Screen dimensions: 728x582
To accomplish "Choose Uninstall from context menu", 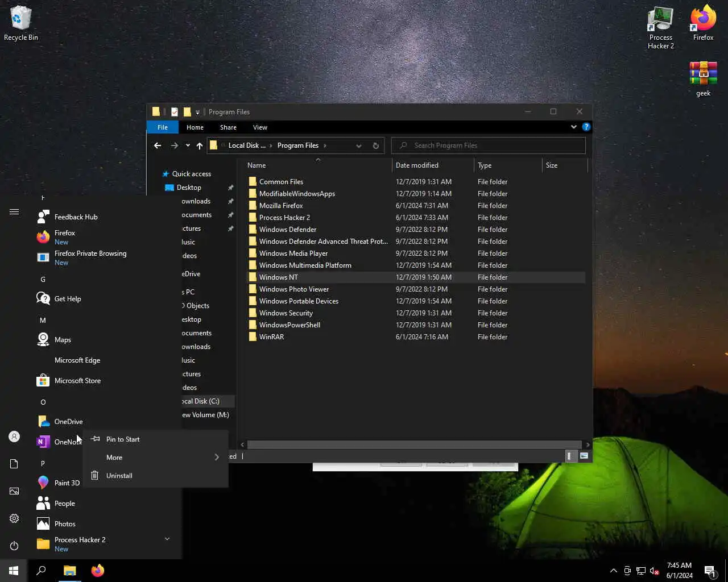I will click(x=155, y=476).
